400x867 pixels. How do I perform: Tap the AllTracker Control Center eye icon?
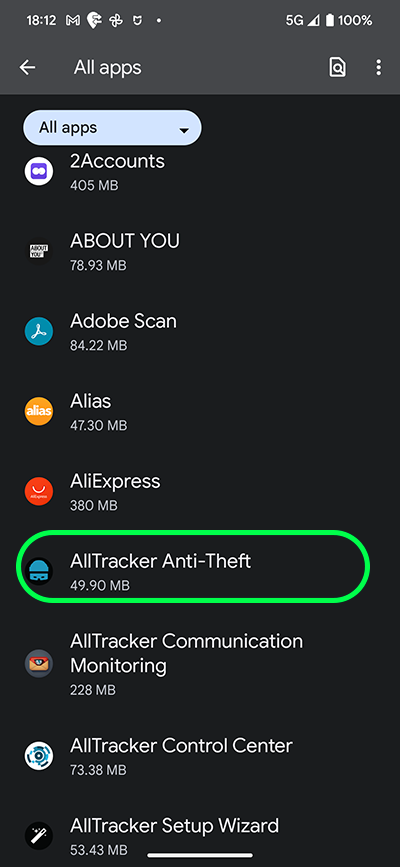click(x=39, y=756)
